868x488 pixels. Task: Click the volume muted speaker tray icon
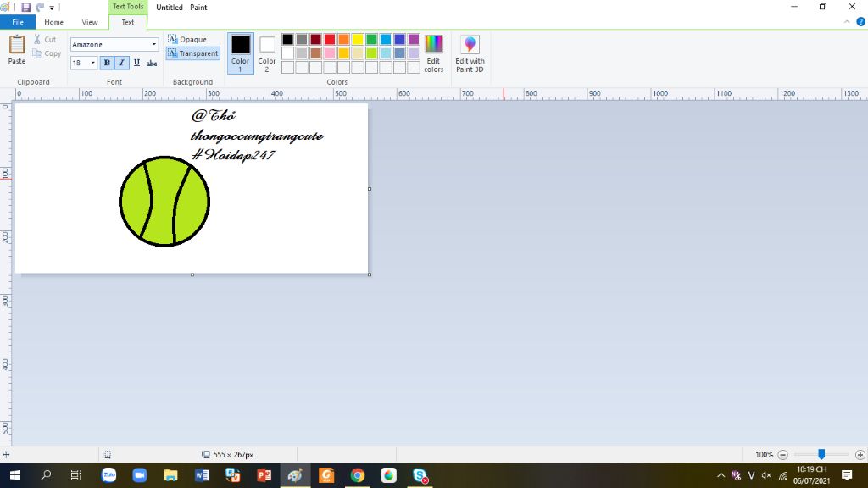pos(766,475)
